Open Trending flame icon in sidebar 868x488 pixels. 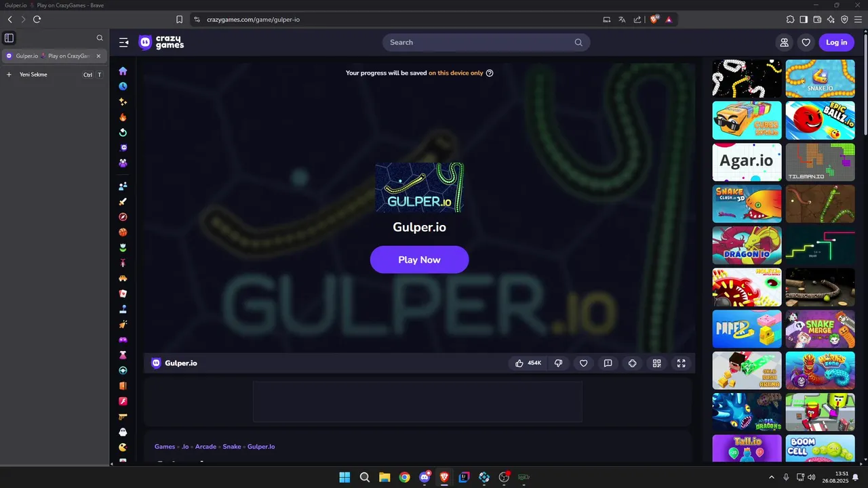tap(123, 117)
